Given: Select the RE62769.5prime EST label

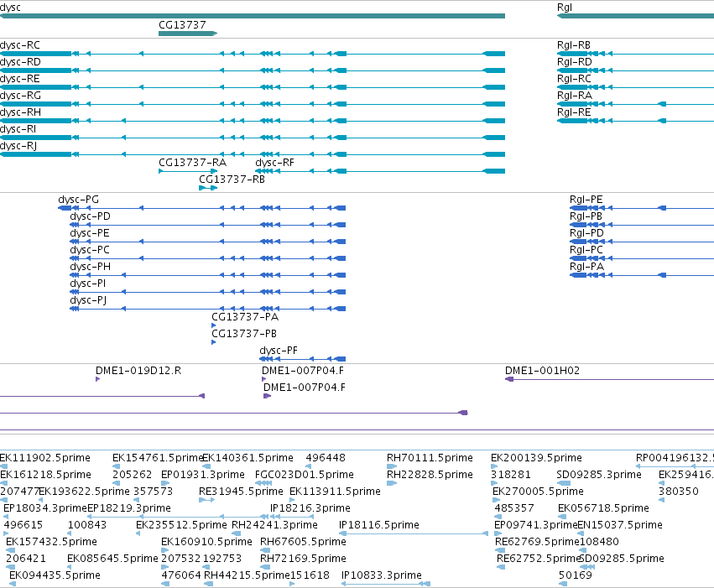Looking at the screenshot, I should click(x=537, y=542).
